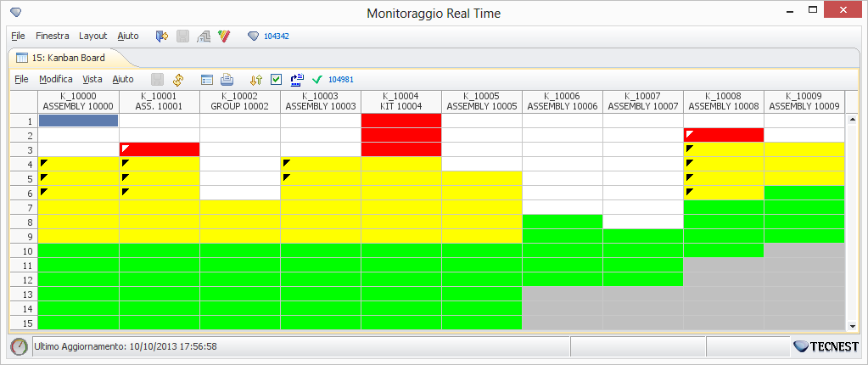Click the greyed save icon in main toolbar
Image resolution: width=868 pixels, height=365 pixels.
pos(182,36)
